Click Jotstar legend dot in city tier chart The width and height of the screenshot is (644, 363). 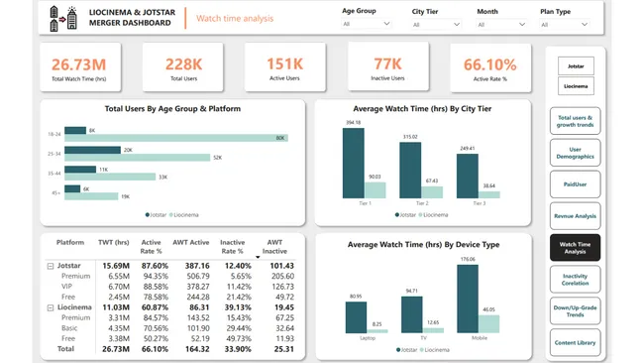pyautogui.click(x=397, y=215)
